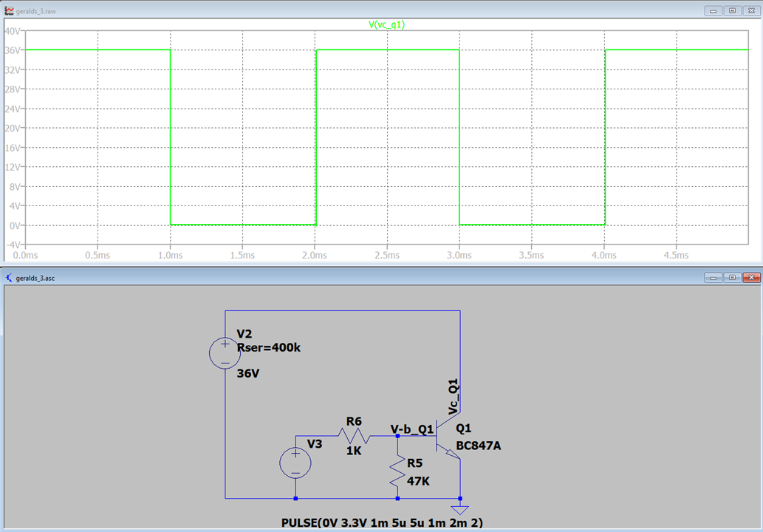This screenshot has height=532, width=763.
Task: Click the Rser=400k parameter text
Action: (x=268, y=347)
